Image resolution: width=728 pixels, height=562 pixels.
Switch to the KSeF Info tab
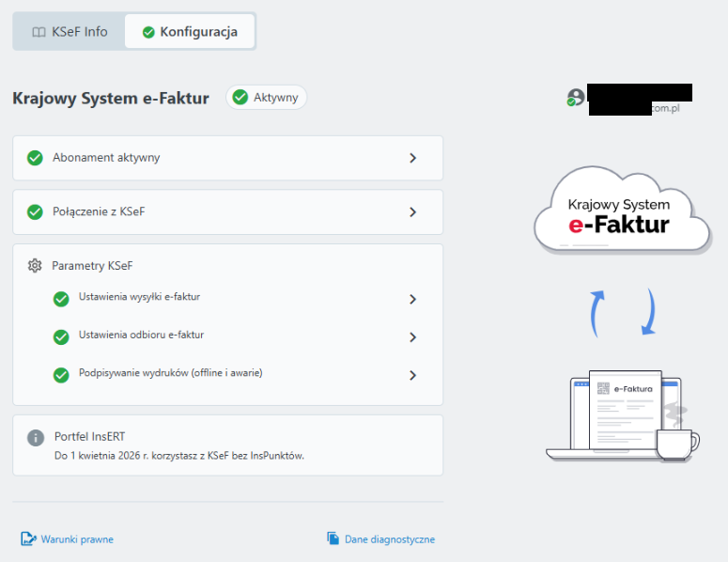click(x=70, y=32)
